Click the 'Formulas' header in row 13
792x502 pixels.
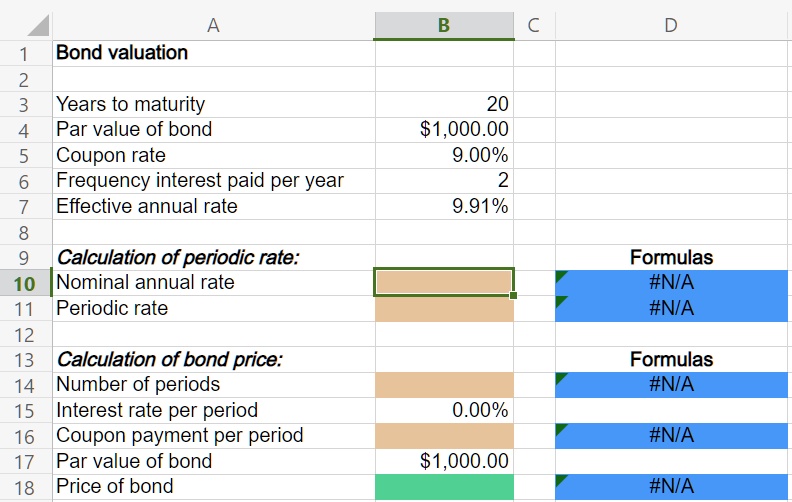click(x=671, y=360)
